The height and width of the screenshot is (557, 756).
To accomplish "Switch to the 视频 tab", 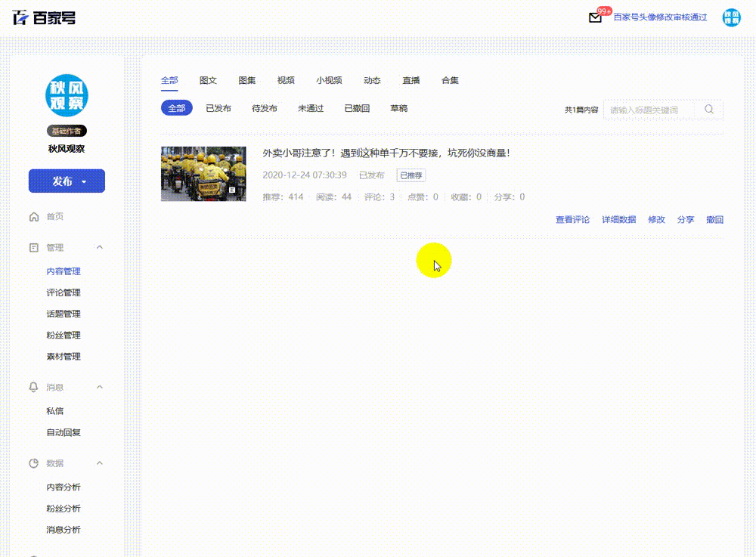I will tap(286, 80).
